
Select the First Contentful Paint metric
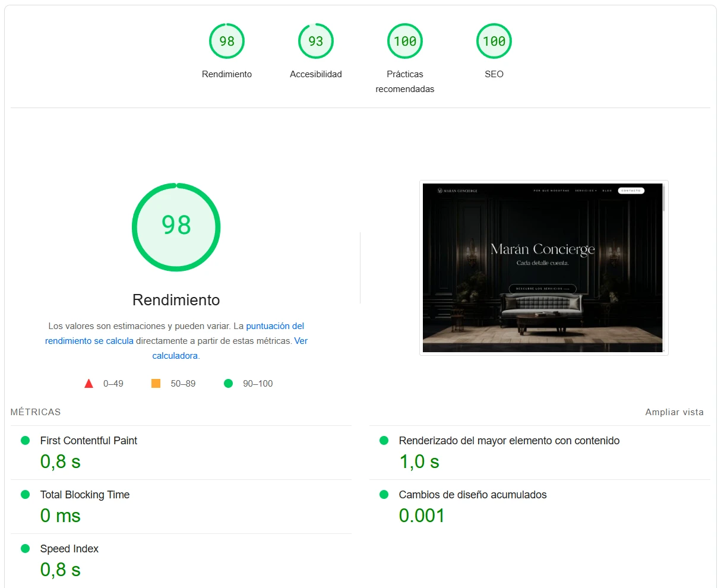[x=88, y=441]
